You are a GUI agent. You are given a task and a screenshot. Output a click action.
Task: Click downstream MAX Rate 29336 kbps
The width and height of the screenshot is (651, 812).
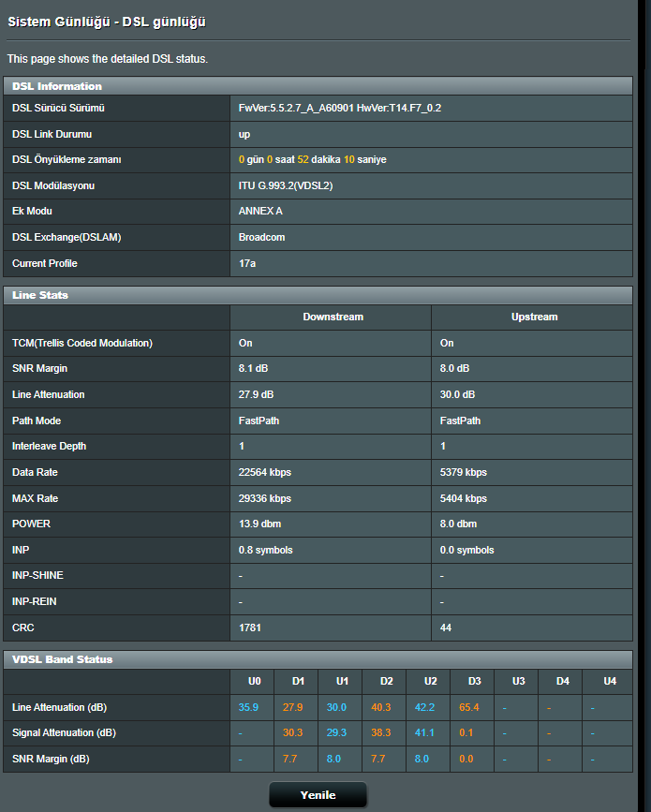point(265,498)
